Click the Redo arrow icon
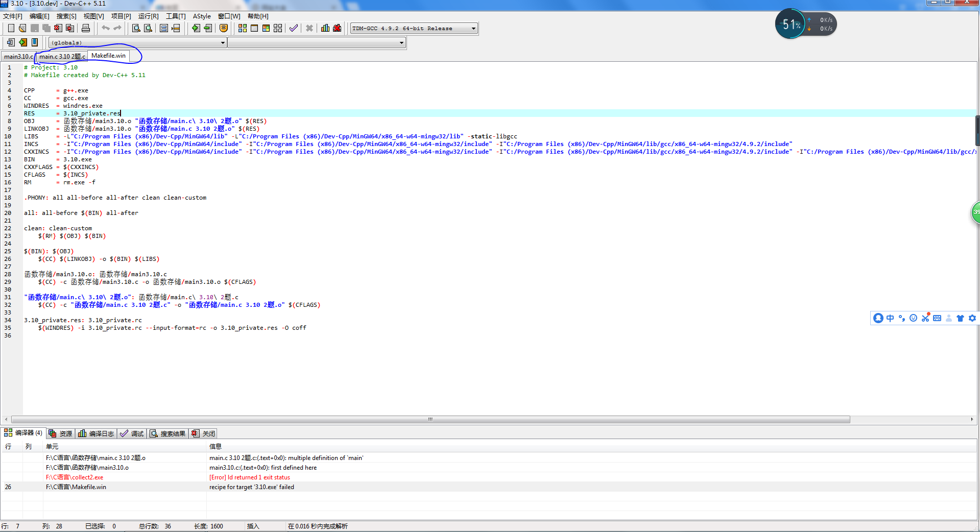 tap(117, 28)
